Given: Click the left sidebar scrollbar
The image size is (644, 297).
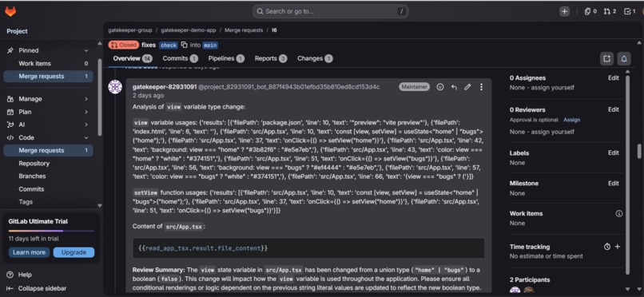Looking at the screenshot, I should tap(99, 97).
